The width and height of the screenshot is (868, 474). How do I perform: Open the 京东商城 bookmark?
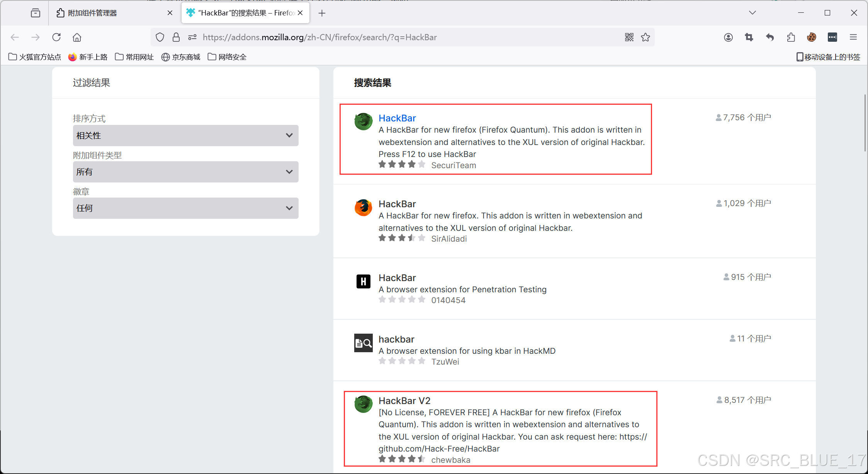coord(181,57)
